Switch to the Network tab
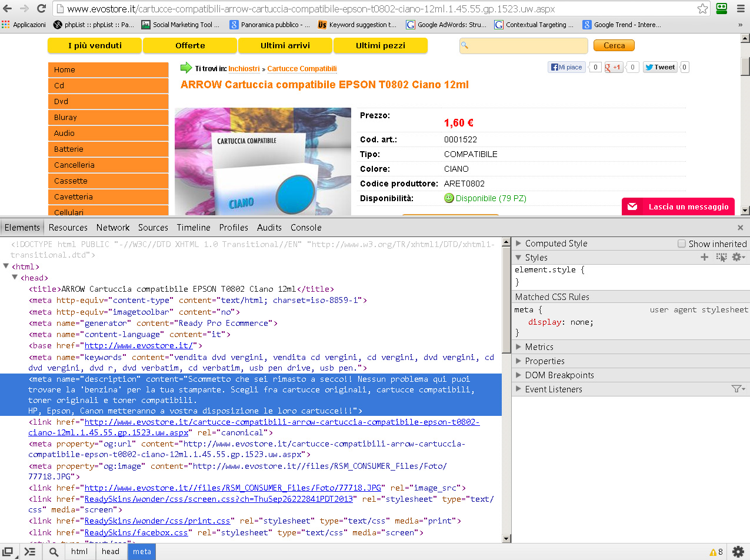 pyautogui.click(x=113, y=228)
